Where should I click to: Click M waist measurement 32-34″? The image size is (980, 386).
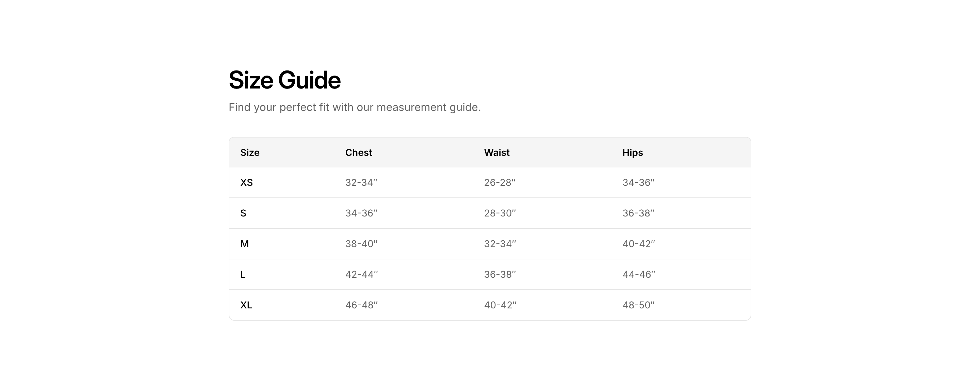point(500,244)
